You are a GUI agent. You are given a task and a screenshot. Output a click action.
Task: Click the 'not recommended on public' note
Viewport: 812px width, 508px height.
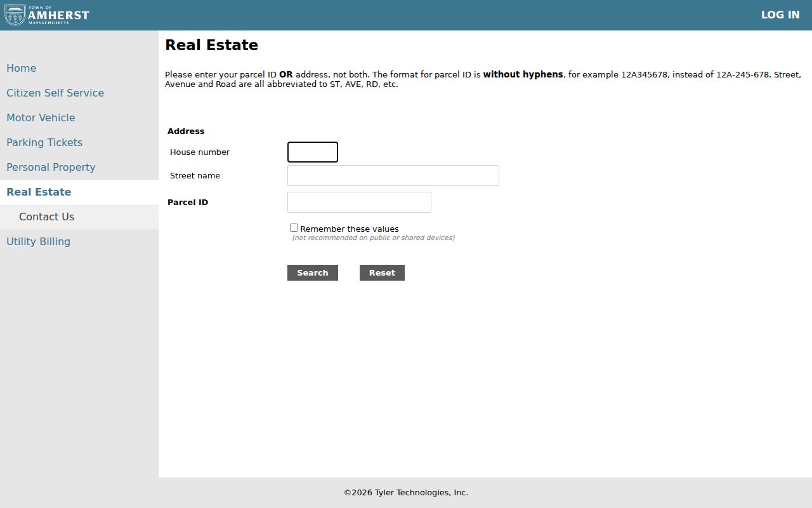tap(373, 238)
